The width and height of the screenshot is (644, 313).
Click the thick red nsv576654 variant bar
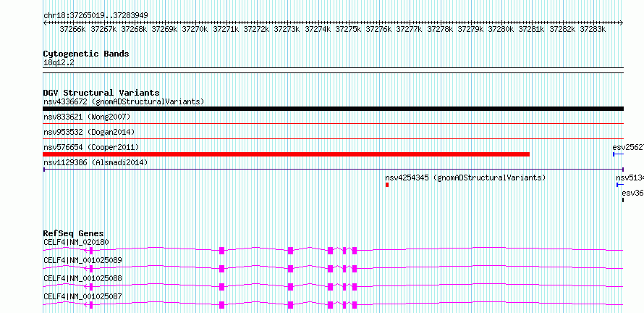[287, 154]
